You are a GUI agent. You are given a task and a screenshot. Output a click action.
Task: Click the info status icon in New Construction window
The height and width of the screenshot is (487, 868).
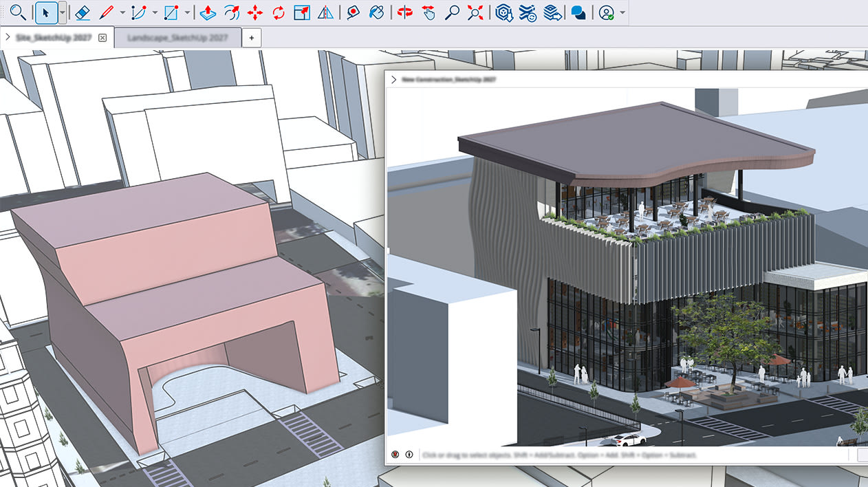pyautogui.click(x=409, y=455)
